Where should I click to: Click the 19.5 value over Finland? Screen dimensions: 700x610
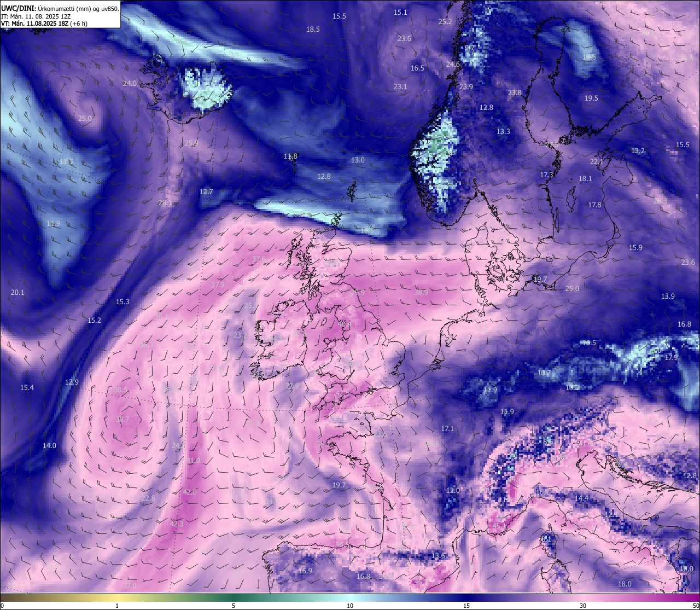coord(591,98)
